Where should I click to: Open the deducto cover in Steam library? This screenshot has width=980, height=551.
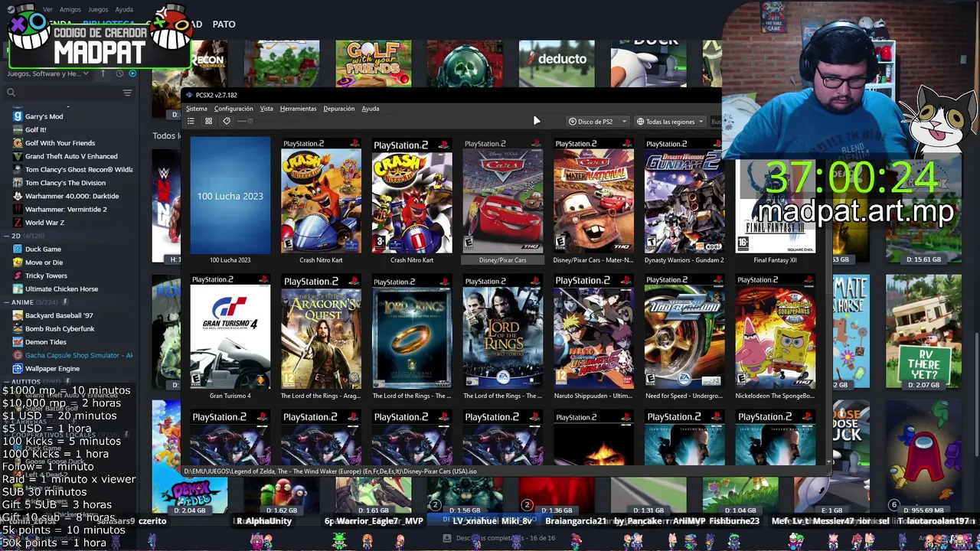click(x=557, y=64)
